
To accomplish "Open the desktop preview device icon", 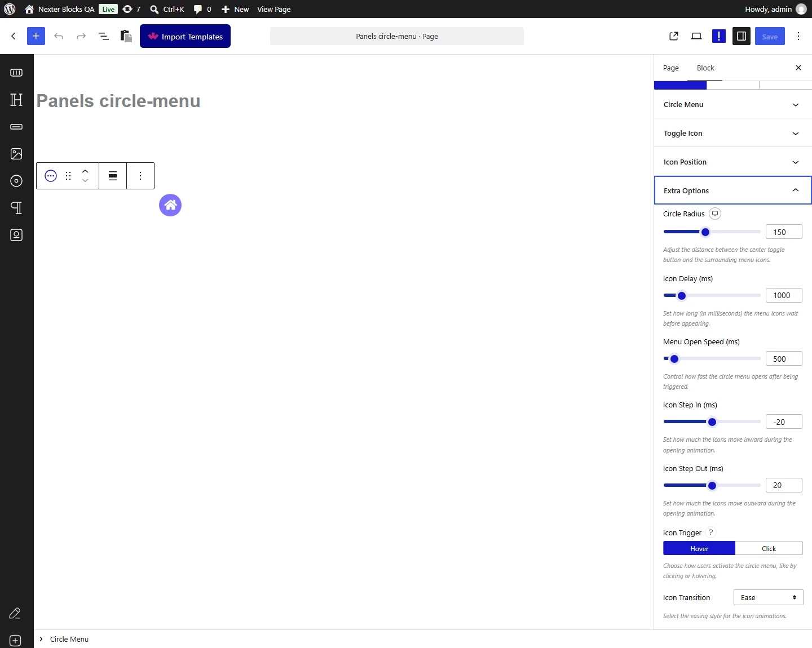I will coord(696,36).
